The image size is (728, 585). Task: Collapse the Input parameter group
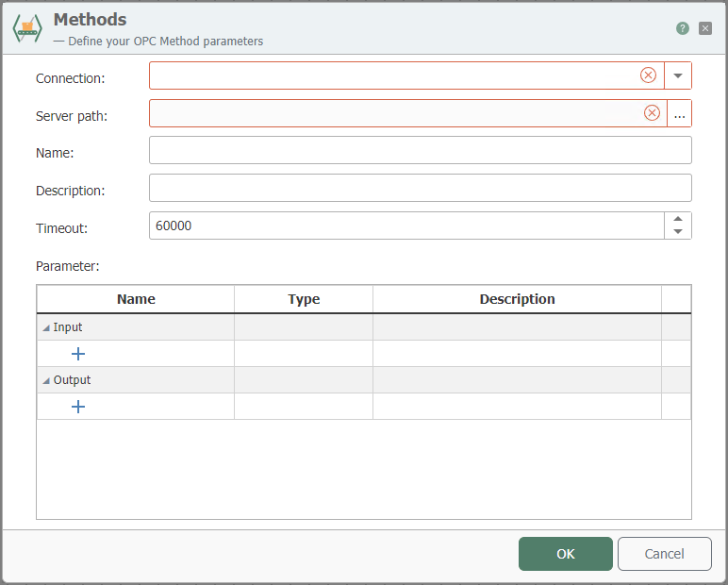click(46, 328)
